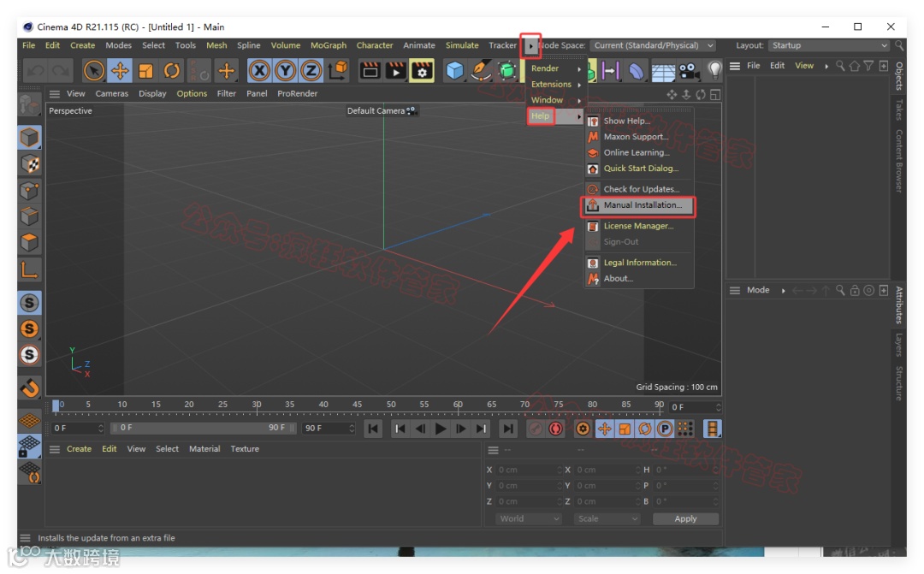Go to start of animation
924x574 pixels.
373,429
